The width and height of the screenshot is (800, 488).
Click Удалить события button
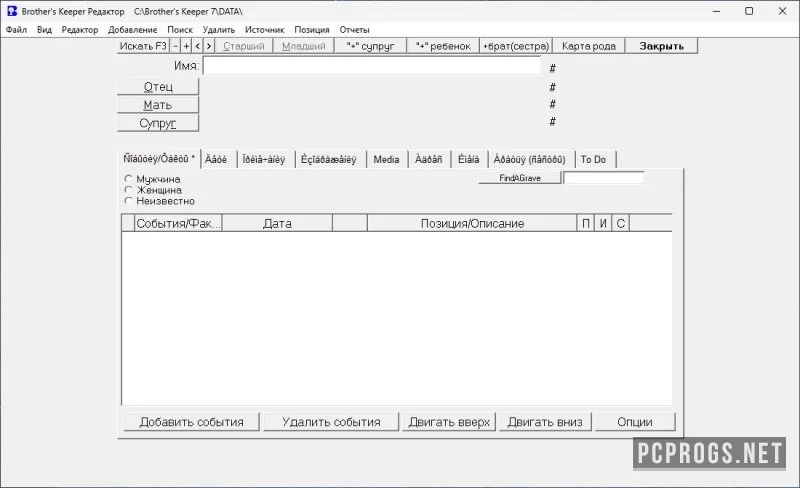pyautogui.click(x=331, y=422)
